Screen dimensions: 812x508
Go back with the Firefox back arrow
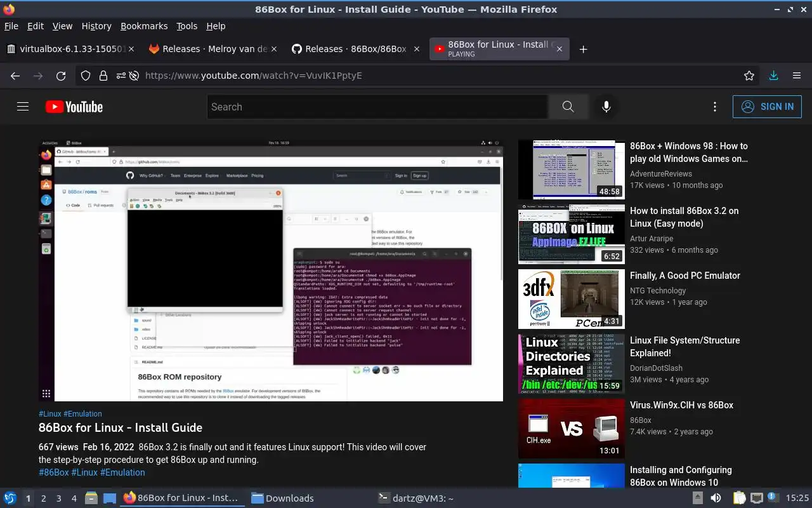15,76
